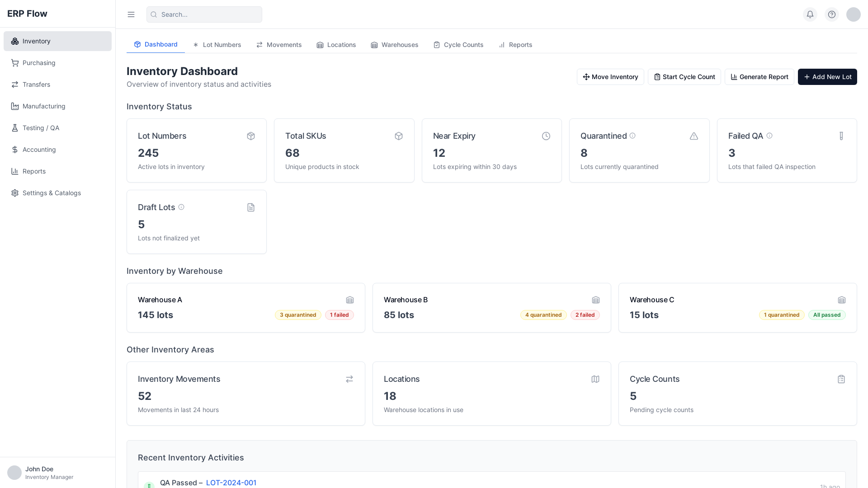868x488 pixels.
Task: Click the Warehouse B building icon
Action: coord(596,300)
